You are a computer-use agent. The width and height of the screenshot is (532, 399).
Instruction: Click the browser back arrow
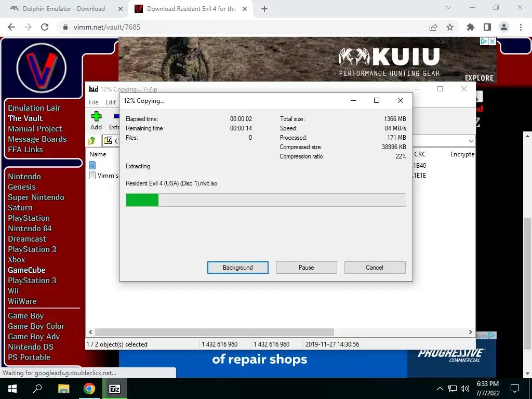coord(11,27)
